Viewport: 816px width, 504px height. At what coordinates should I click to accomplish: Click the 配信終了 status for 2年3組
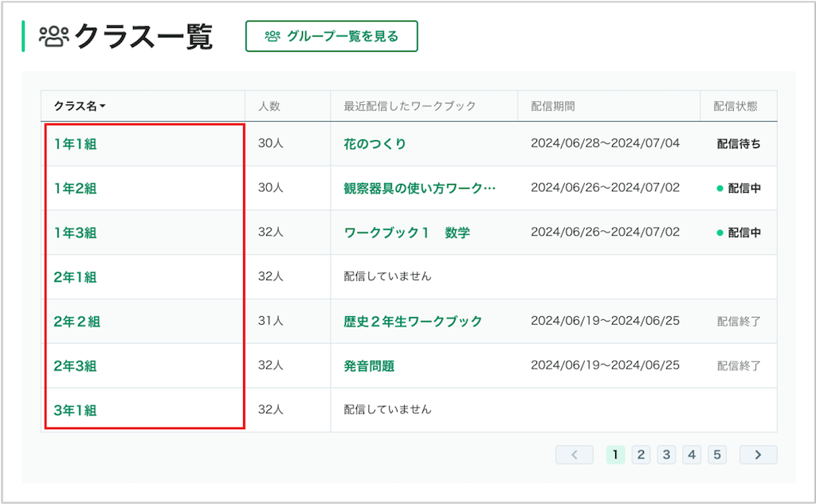point(739,365)
